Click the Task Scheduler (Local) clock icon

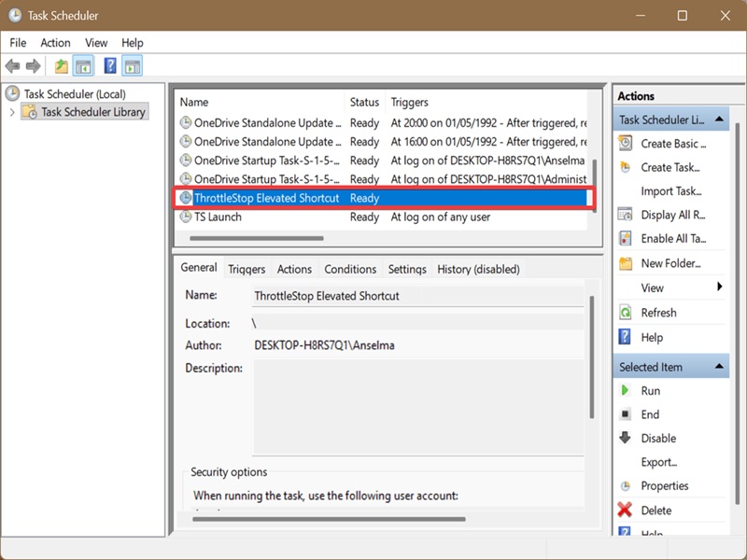[13, 93]
